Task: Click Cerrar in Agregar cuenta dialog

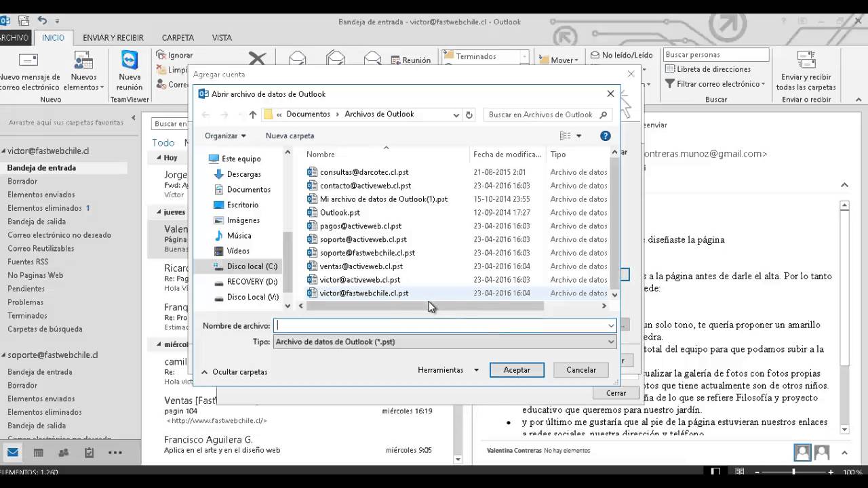Action: click(616, 393)
